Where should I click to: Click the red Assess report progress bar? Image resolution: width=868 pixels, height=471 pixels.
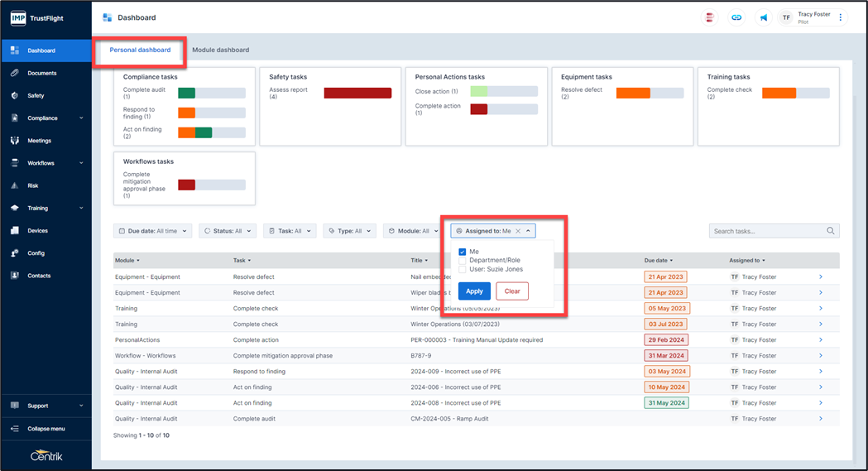pyautogui.click(x=357, y=94)
